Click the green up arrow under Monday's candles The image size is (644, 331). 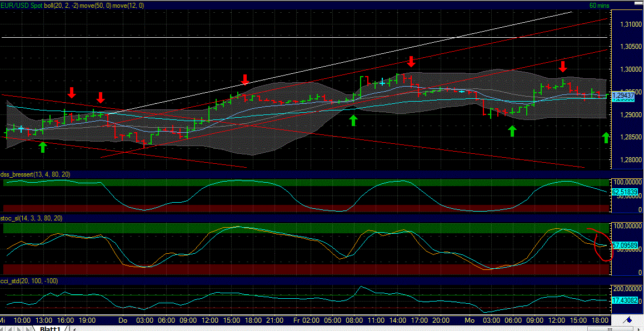(x=512, y=131)
